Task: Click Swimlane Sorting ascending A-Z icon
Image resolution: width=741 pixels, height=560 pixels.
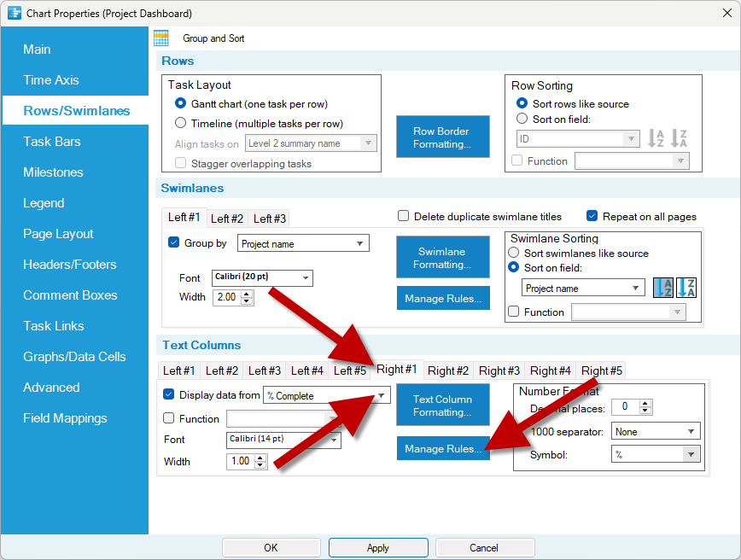Action: click(663, 288)
